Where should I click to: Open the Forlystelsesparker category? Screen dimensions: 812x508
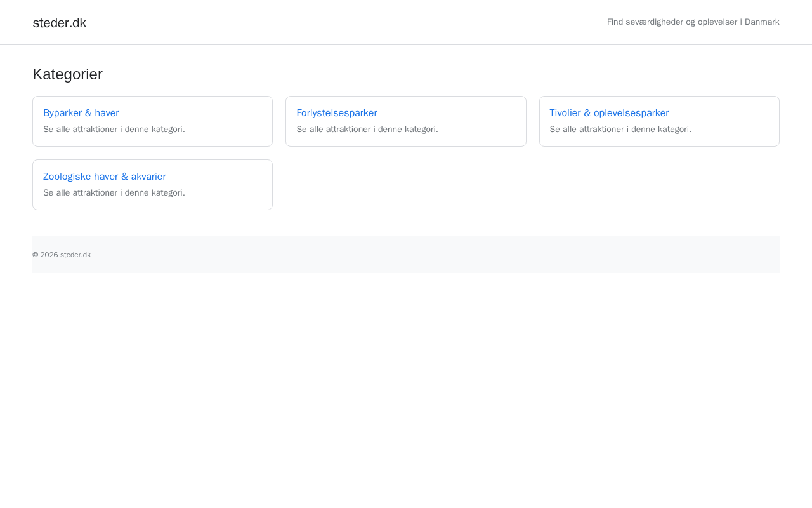[337, 113]
